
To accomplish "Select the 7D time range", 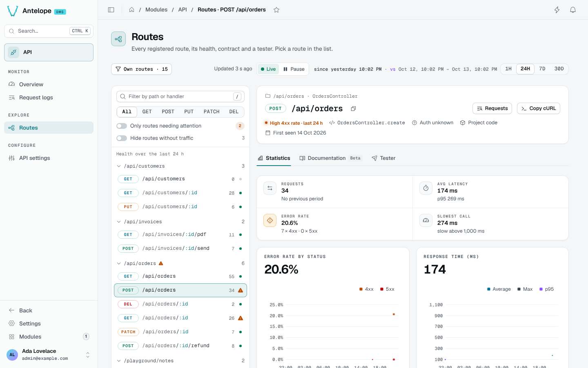I will pos(542,69).
